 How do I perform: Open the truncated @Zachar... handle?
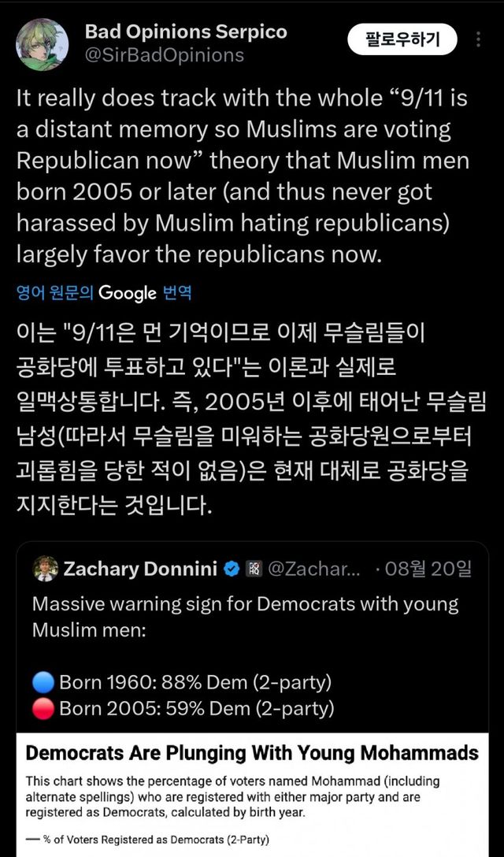point(315,569)
